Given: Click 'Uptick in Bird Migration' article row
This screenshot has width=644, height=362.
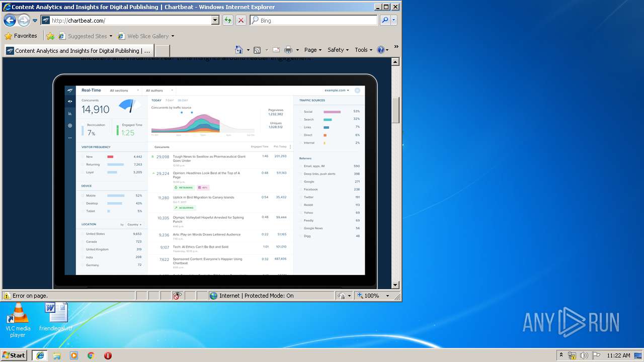Looking at the screenshot, I should pyautogui.click(x=220, y=203).
